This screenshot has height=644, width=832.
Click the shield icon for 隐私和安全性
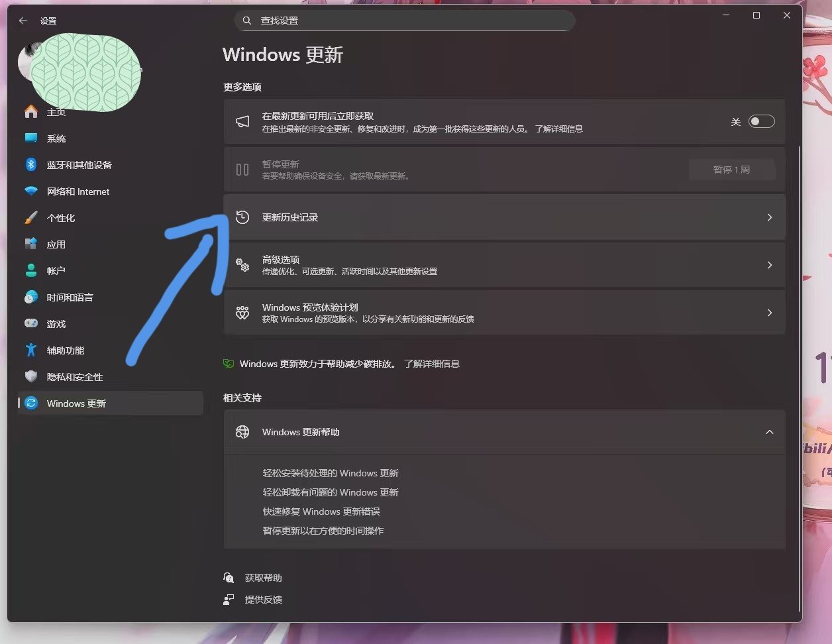31,377
